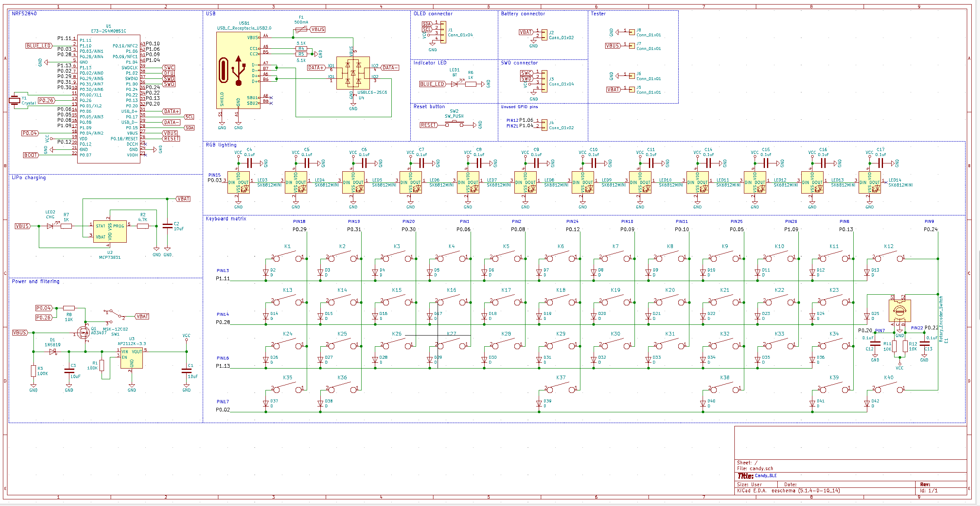Select the Y1 crystal symbol

click(x=15, y=100)
